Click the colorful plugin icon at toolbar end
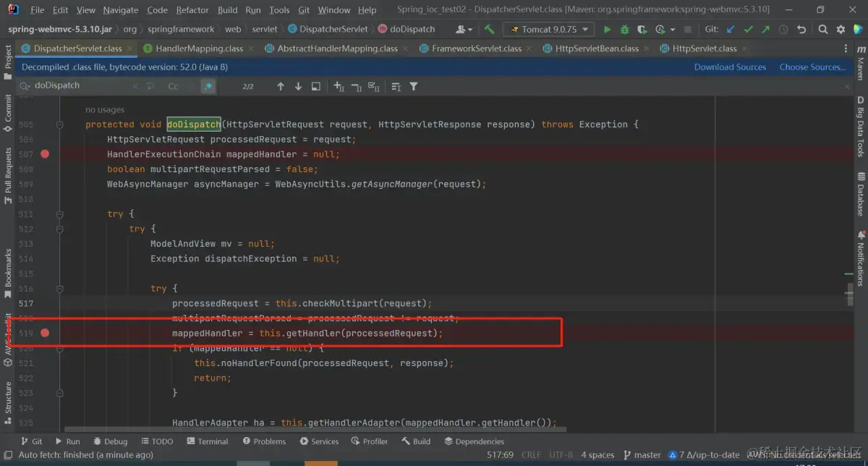Screen dimensions: 868x466 [x=858, y=29]
